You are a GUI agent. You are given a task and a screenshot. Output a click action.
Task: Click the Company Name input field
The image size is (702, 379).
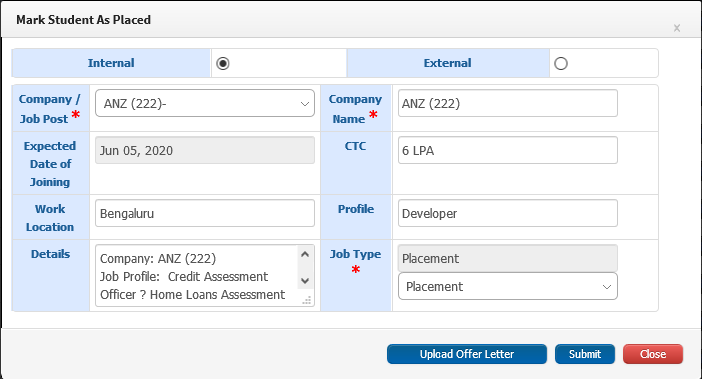tap(508, 103)
